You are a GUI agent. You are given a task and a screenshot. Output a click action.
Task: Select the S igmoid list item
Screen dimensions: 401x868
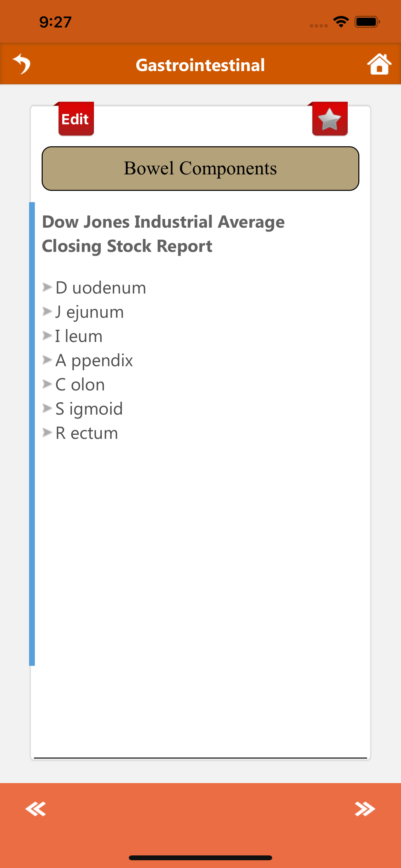[88, 409]
